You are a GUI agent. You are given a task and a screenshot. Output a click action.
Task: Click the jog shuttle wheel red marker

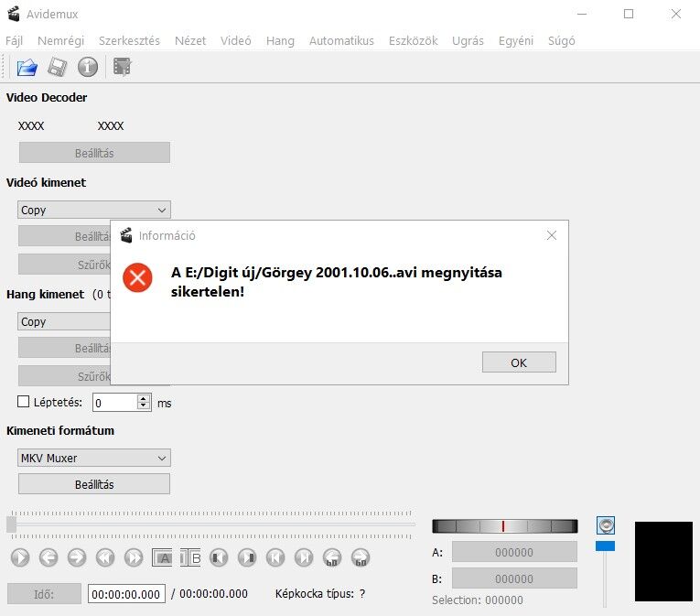pos(503,525)
